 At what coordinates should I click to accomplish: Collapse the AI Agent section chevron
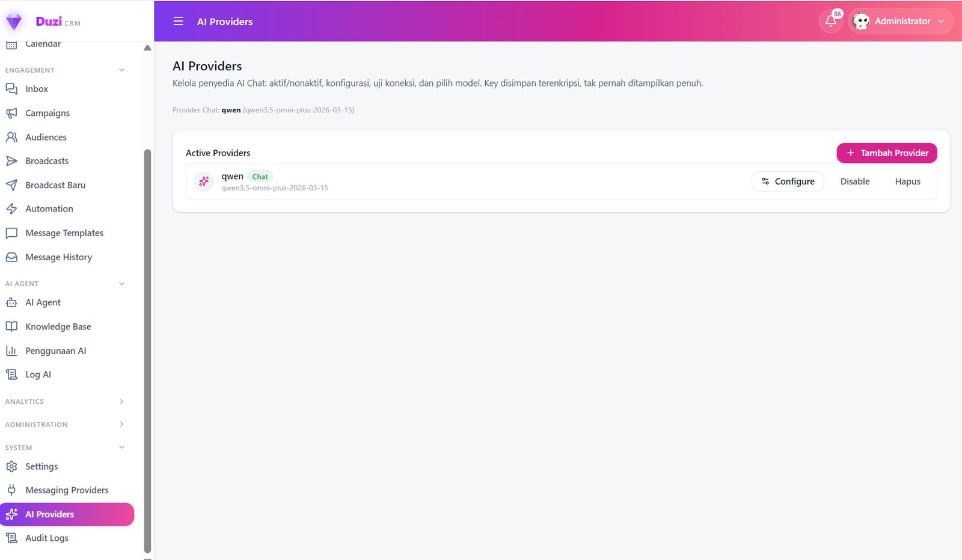[122, 284]
